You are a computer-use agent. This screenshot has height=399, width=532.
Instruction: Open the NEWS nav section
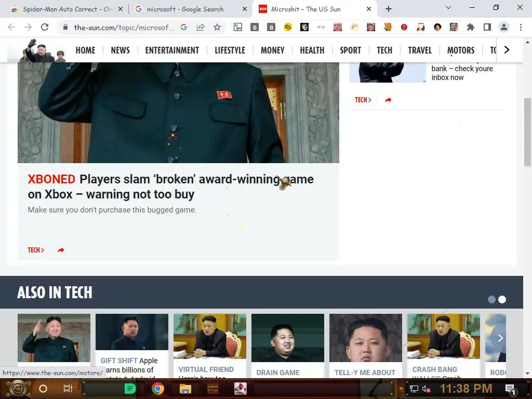click(121, 50)
